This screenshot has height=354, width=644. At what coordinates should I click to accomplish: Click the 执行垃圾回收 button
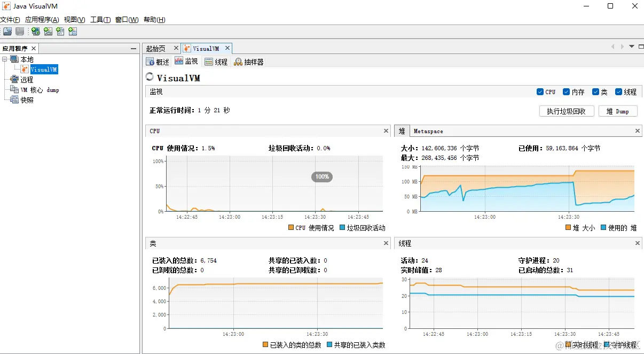click(566, 111)
